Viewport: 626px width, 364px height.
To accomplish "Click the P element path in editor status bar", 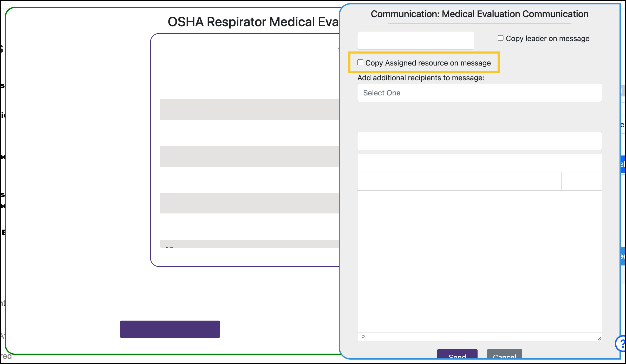I will pos(363,337).
